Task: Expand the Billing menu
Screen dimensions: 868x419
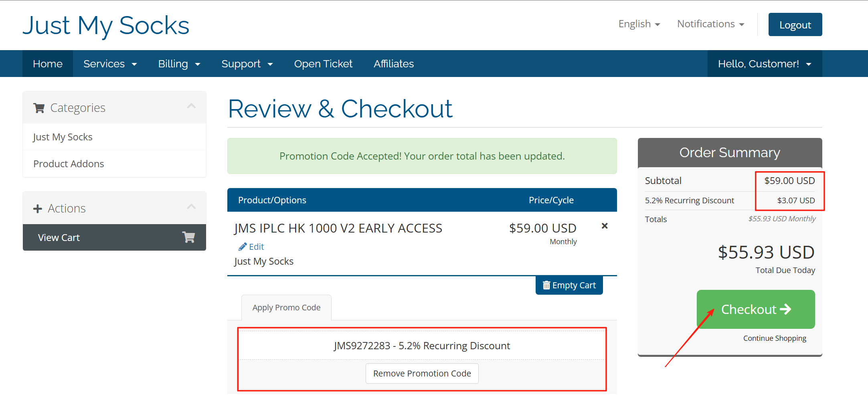Action: point(179,64)
